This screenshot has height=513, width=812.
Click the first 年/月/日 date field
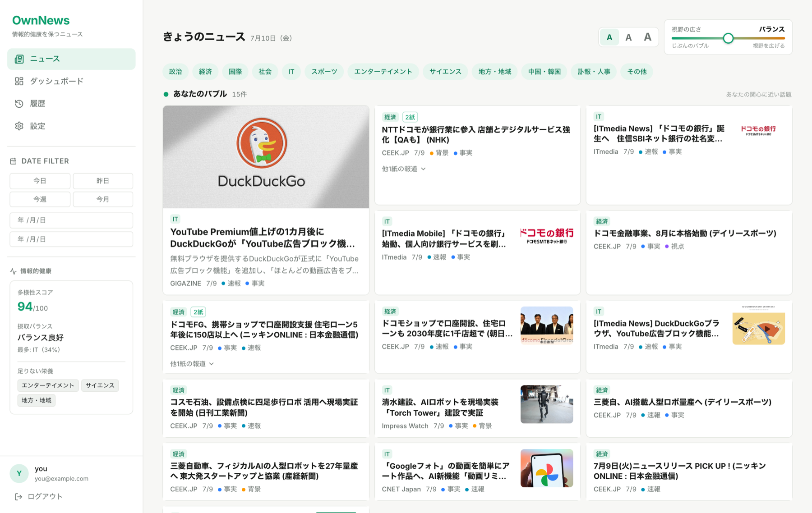(x=71, y=220)
